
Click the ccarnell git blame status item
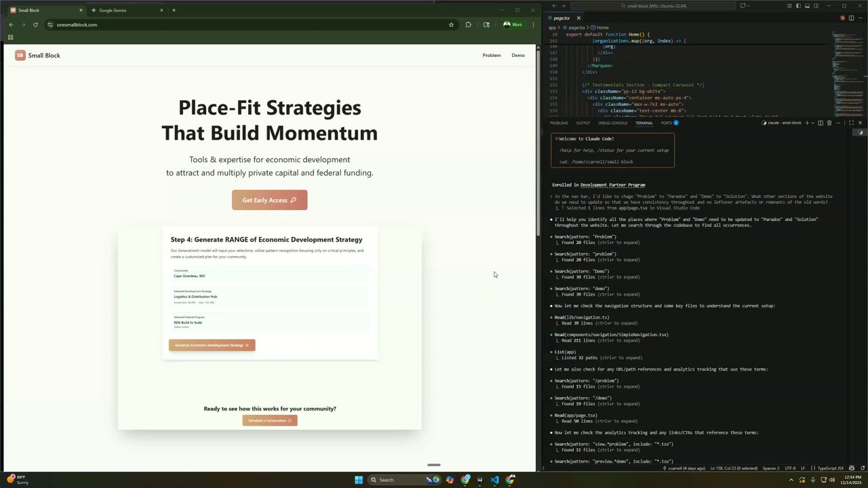(685, 468)
